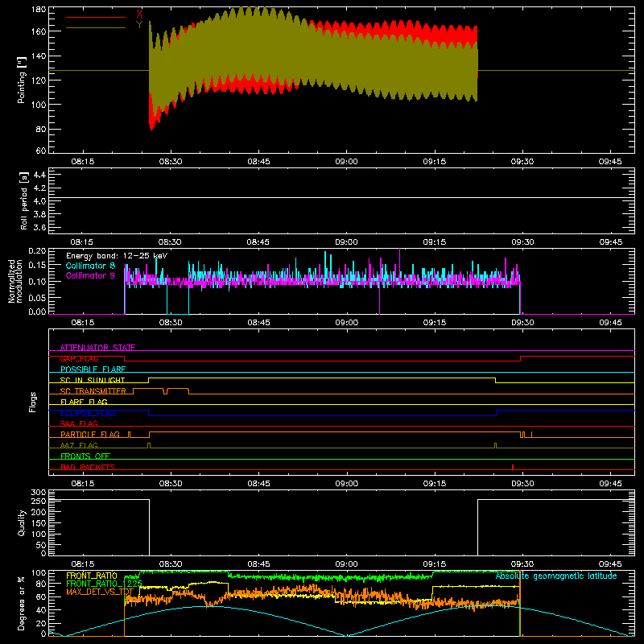Click the 09:00 label under Pointing plot
Viewport: 644px width, 644px height.
(x=346, y=162)
